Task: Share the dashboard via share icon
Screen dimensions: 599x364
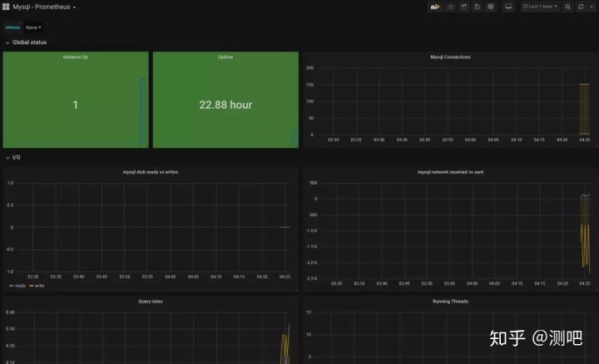Action: [x=463, y=7]
